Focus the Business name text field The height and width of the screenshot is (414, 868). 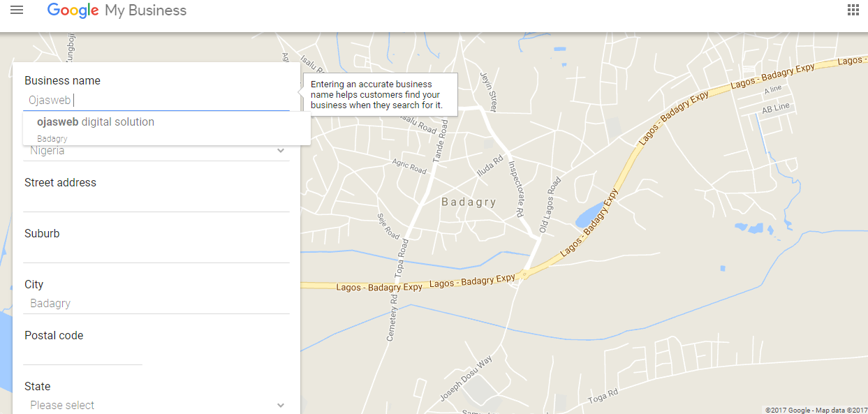156,101
